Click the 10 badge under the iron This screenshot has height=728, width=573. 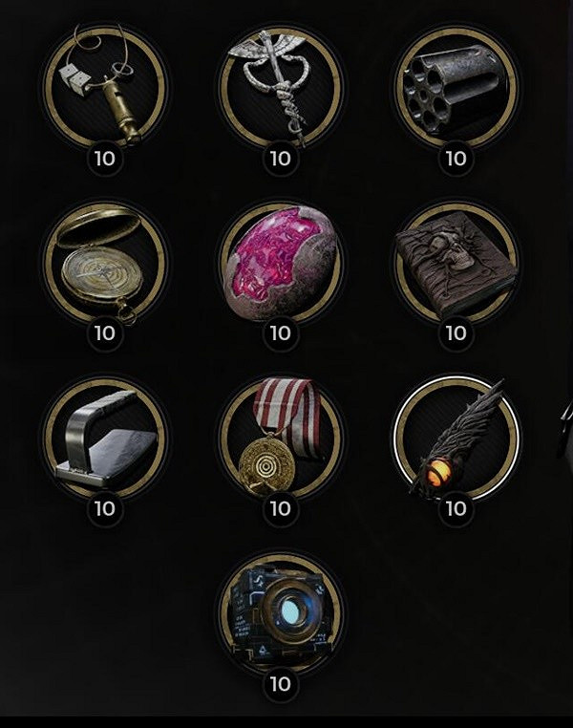tap(105, 509)
